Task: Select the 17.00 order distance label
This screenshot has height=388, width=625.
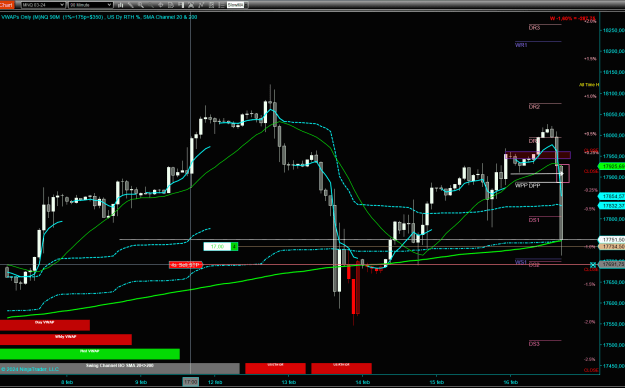Action: click(218, 246)
